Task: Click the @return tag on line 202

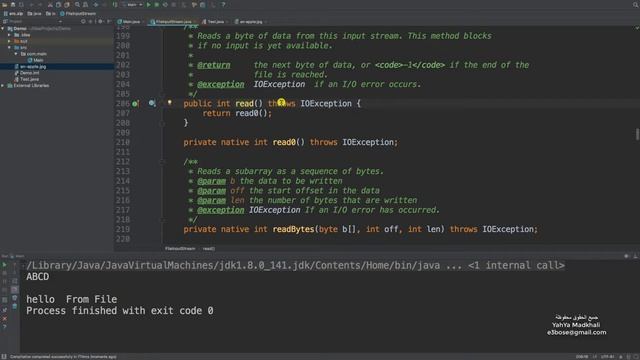Action: pyautogui.click(x=213, y=65)
